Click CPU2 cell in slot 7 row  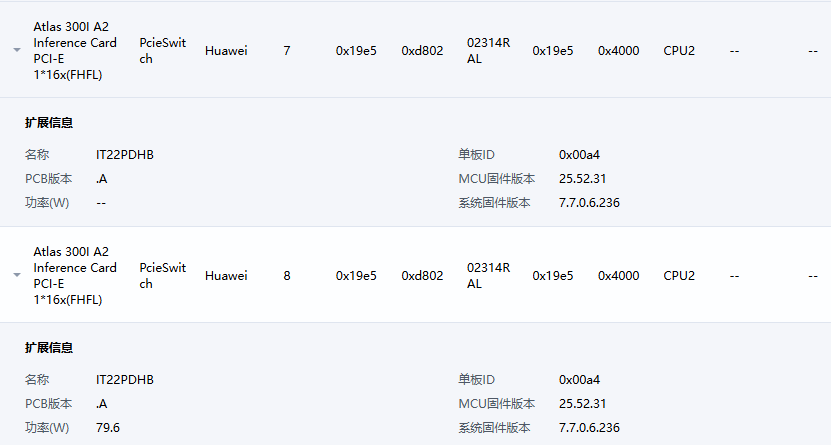pos(679,51)
